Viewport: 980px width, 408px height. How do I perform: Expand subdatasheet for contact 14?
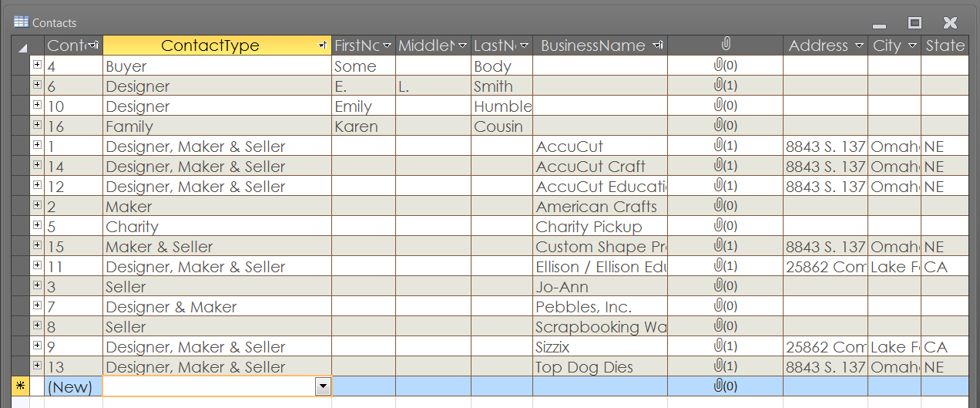[36, 165]
